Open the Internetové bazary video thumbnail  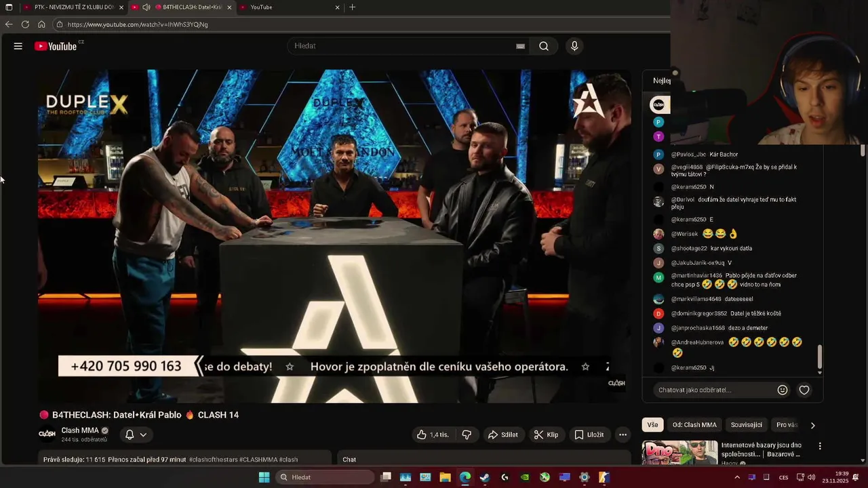[x=679, y=453]
